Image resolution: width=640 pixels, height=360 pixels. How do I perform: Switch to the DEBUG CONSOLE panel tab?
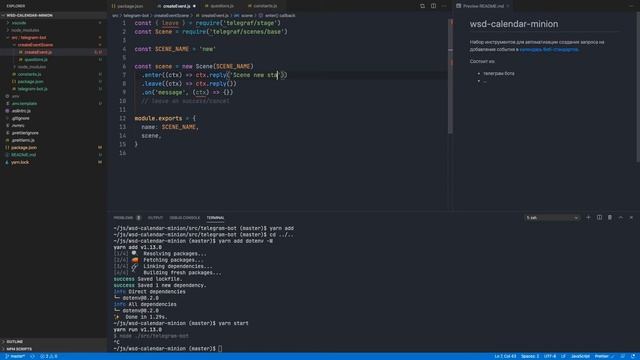click(x=184, y=218)
